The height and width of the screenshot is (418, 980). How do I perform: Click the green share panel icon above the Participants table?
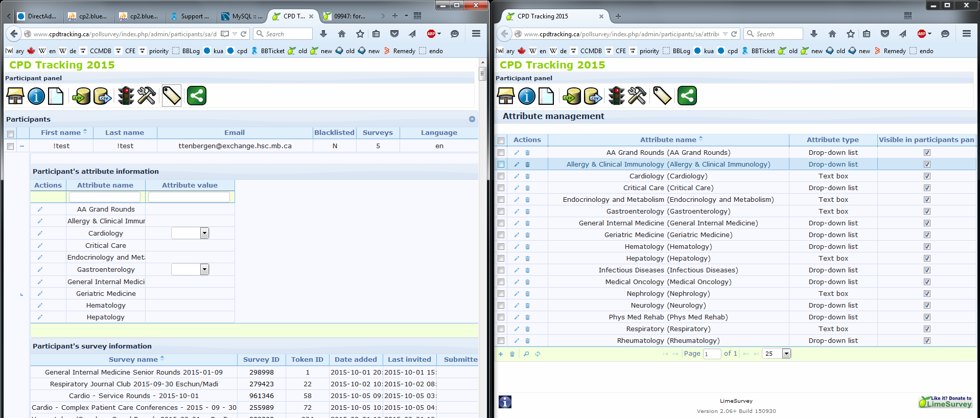click(x=196, y=96)
